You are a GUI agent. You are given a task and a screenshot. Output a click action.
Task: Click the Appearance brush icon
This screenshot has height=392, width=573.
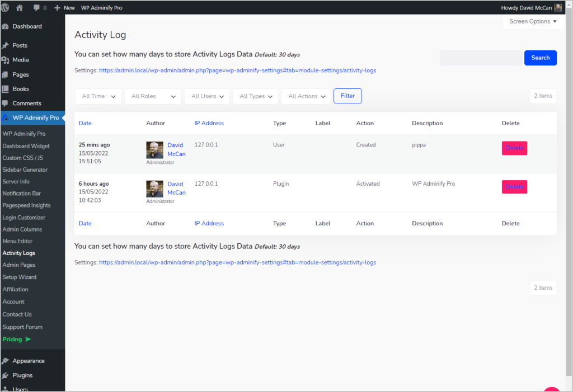click(5, 361)
